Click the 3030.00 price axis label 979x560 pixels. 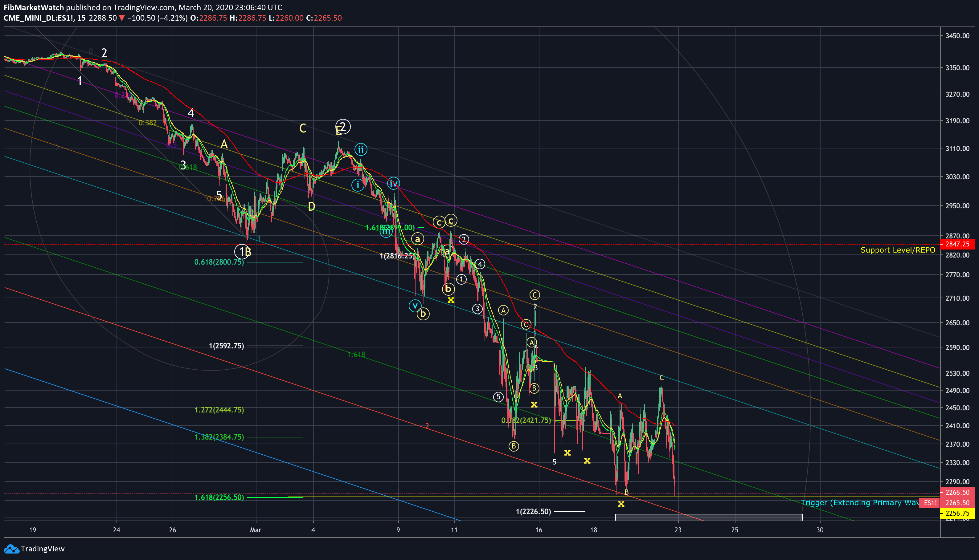(957, 177)
